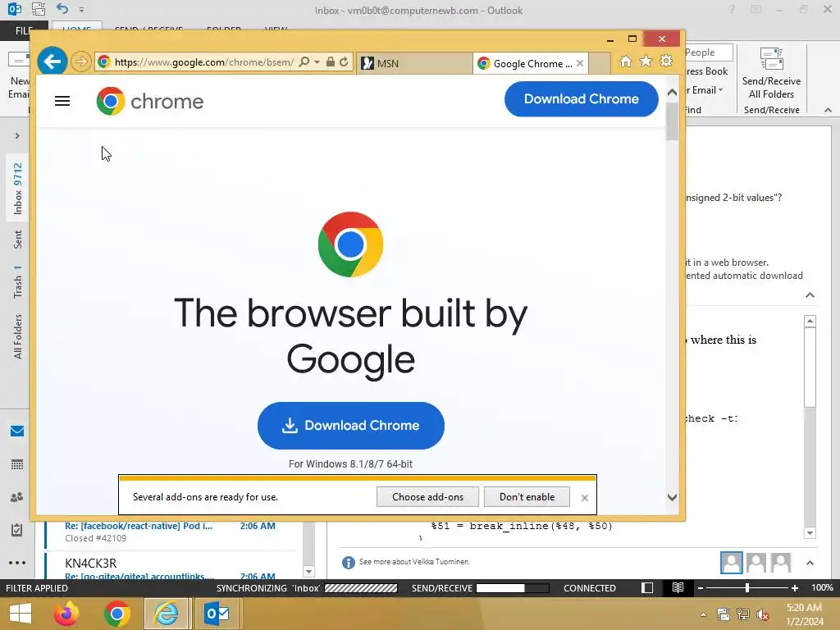Open address bar autocomplete dropdown
840x630 pixels.
coord(317,62)
